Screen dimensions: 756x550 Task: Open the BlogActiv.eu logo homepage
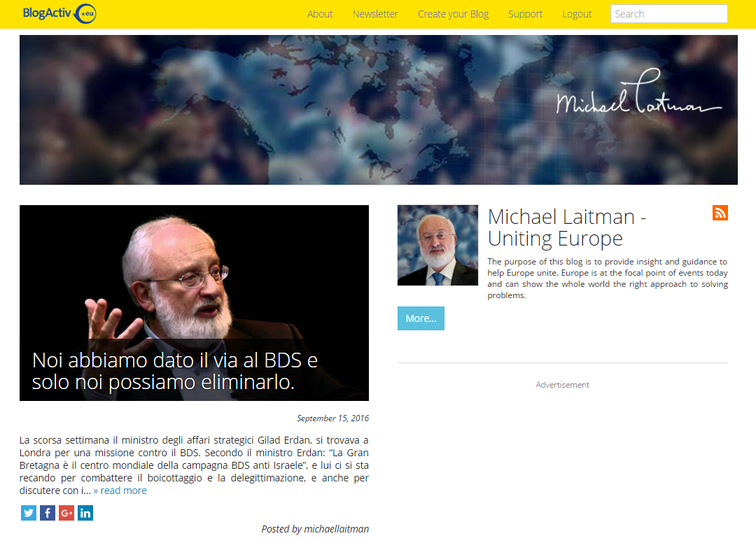[59, 13]
